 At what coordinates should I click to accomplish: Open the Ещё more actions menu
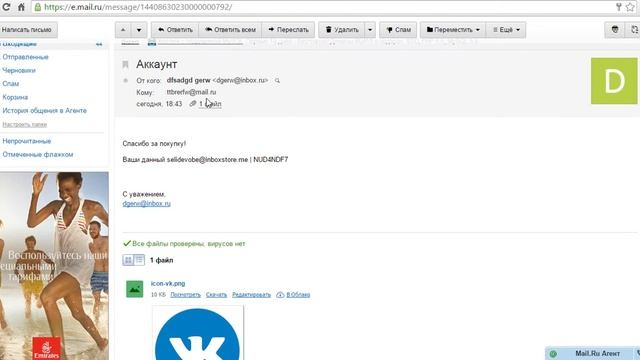506,30
